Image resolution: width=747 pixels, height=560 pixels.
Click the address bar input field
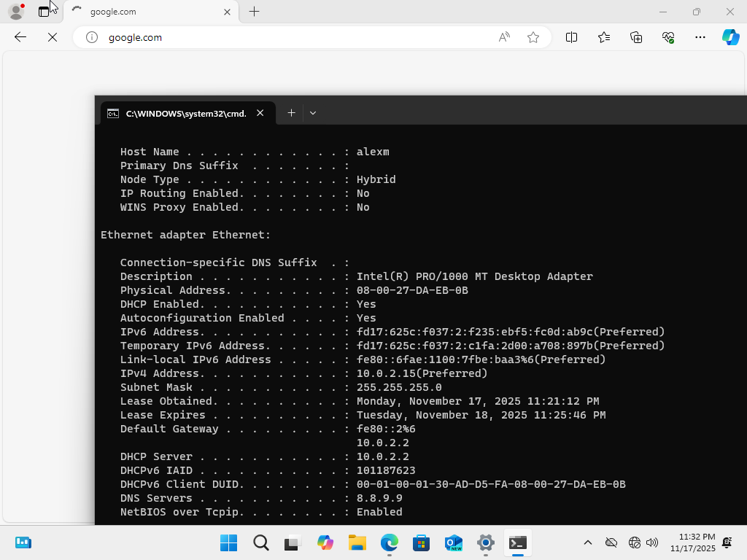point(219,37)
